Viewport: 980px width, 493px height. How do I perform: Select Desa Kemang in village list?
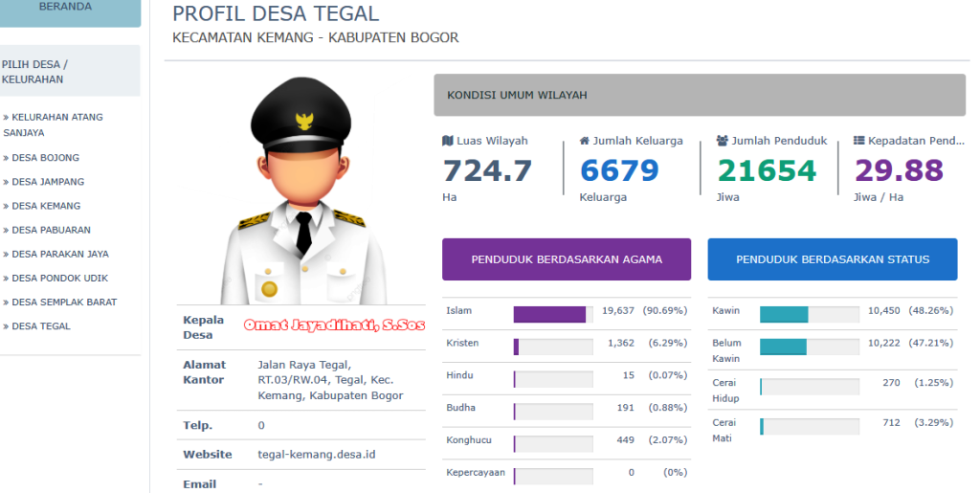46,206
